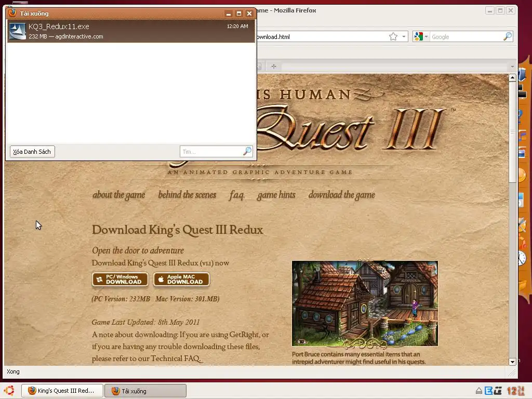Click the 'Xong' status bar text
Image resolution: width=532 pixels, height=399 pixels.
(x=13, y=371)
